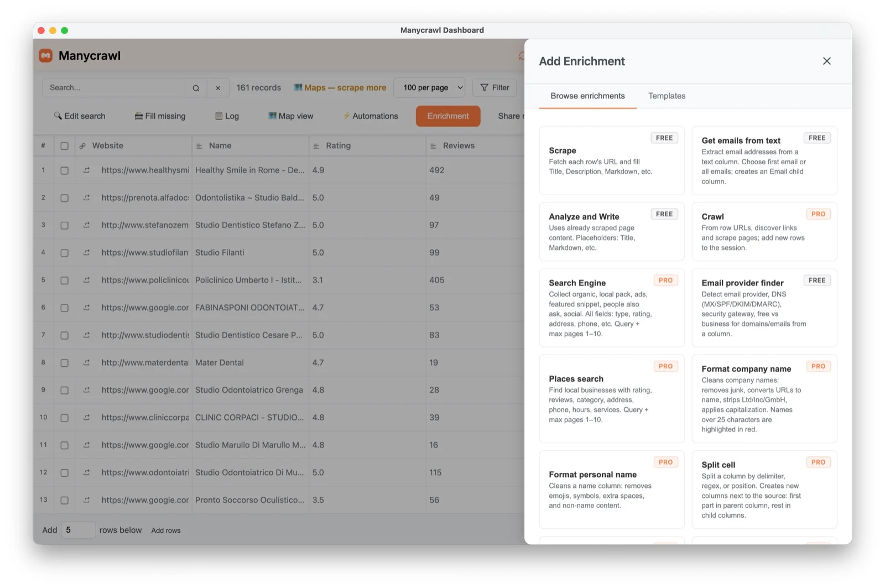The width and height of the screenshot is (885, 588).
Task: Open Fill missing tool
Action: pos(160,116)
